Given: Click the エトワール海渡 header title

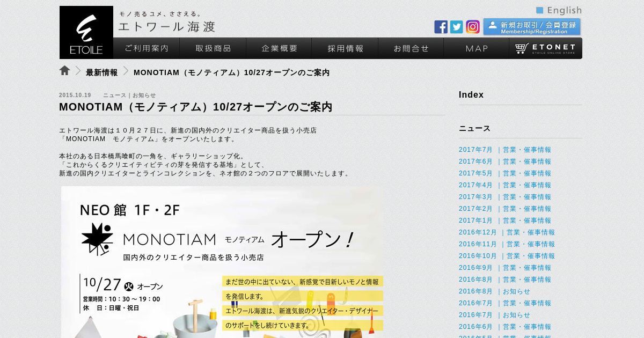Looking at the screenshot, I should (x=167, y=26).
